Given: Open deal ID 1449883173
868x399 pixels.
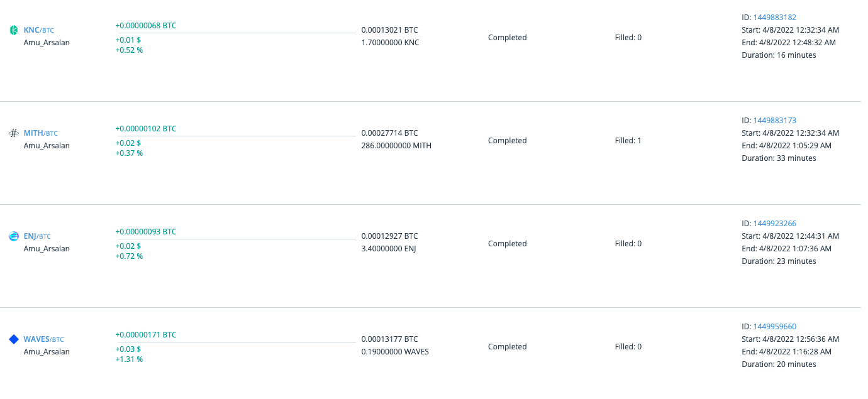Looking at the screenshot, I should (x=775, y=121).
